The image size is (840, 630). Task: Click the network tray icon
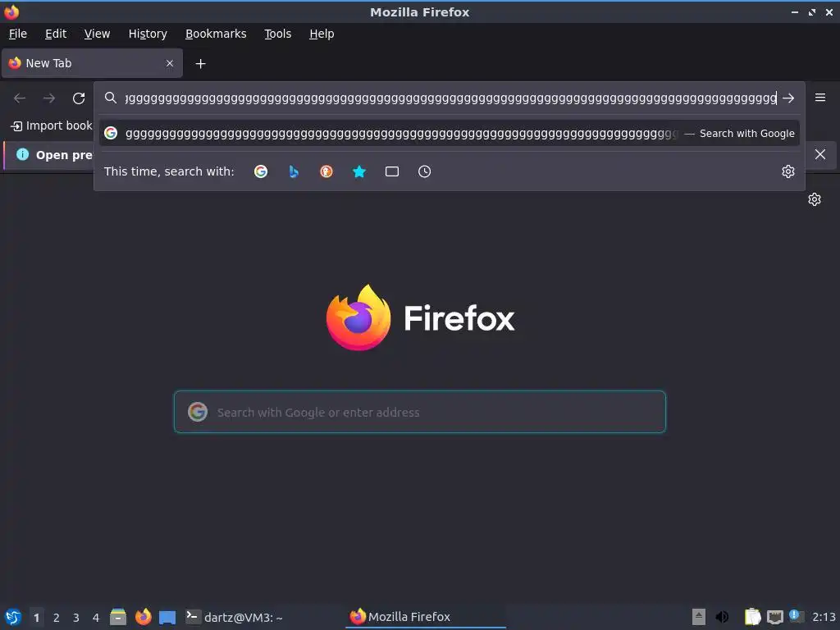774,617
